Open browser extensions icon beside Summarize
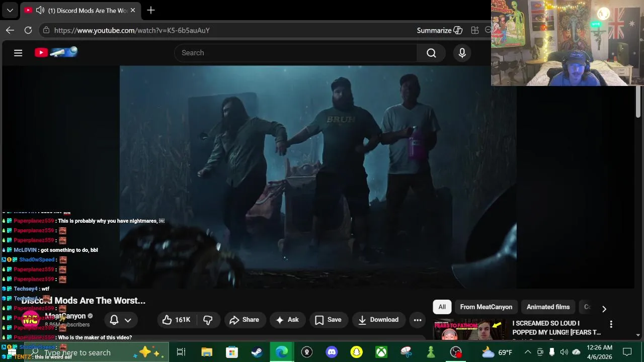Screen dimensions: 644x362 point(474,30)
